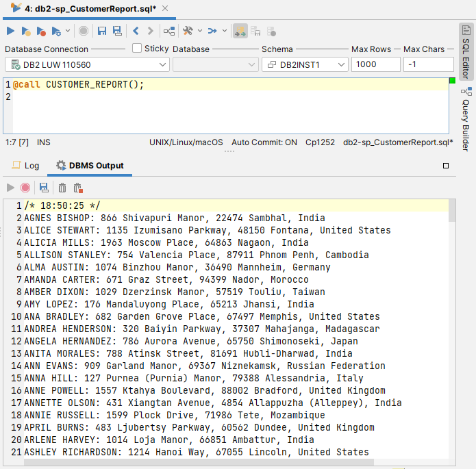Click the INS mode indicator

tap(44, 142)
